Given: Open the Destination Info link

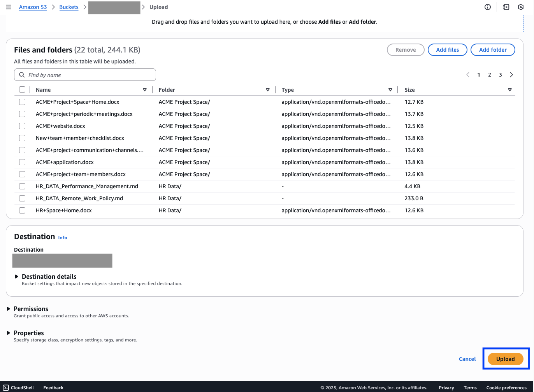Looking at the screenshot, I should point(63,237).
